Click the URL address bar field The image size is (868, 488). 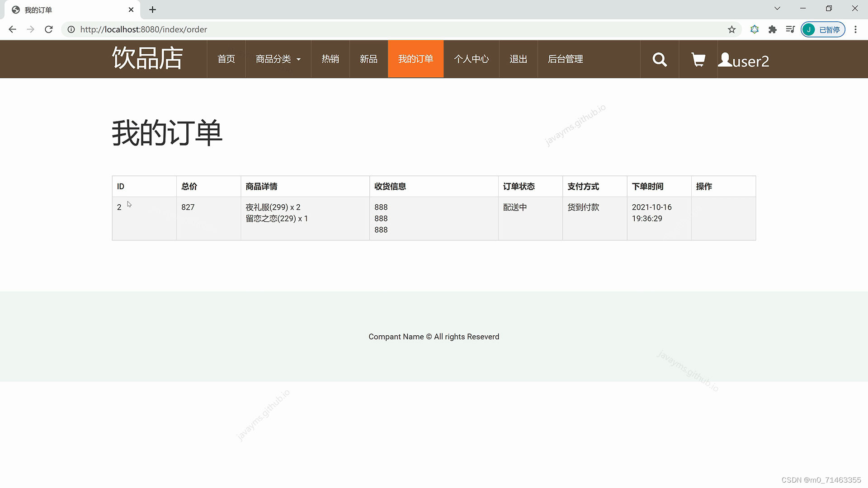tap(362, 29)
